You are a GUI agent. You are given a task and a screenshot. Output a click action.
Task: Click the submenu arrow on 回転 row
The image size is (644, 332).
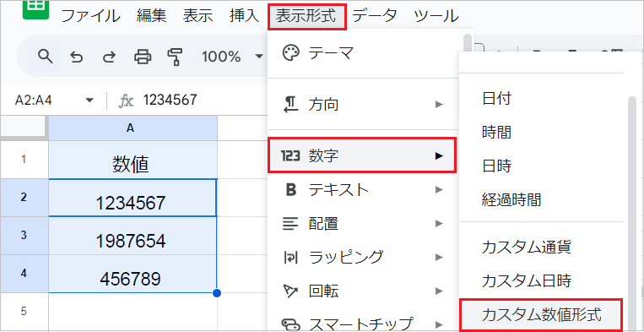[x=439, y=291]
